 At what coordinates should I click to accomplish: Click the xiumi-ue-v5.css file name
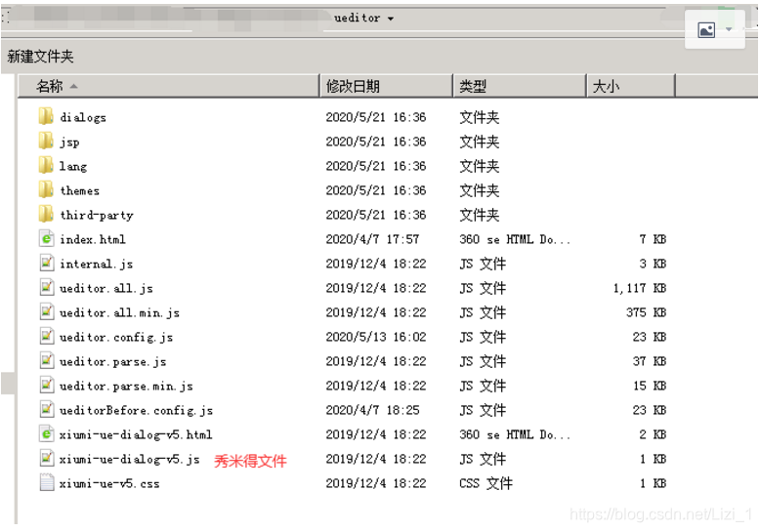pyautogui.click(x=109, y=483)
